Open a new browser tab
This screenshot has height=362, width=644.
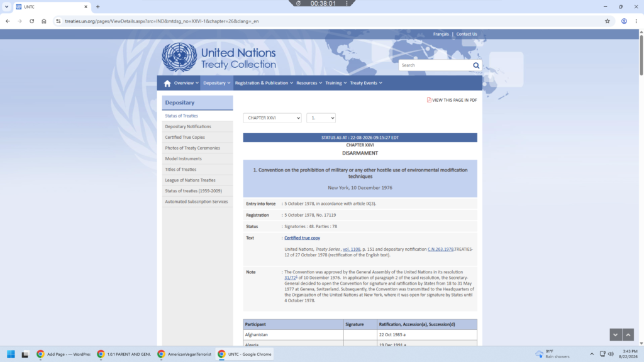point(97,6)
